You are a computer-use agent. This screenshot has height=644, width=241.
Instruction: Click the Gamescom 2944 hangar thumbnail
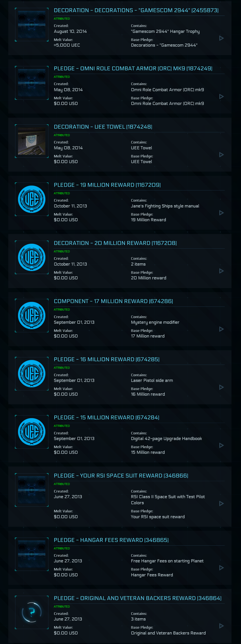click(x=32, y=25)
